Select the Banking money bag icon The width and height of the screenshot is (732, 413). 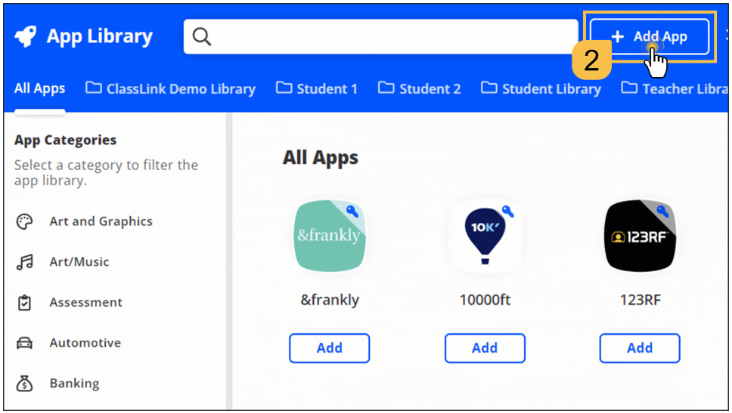25,383
